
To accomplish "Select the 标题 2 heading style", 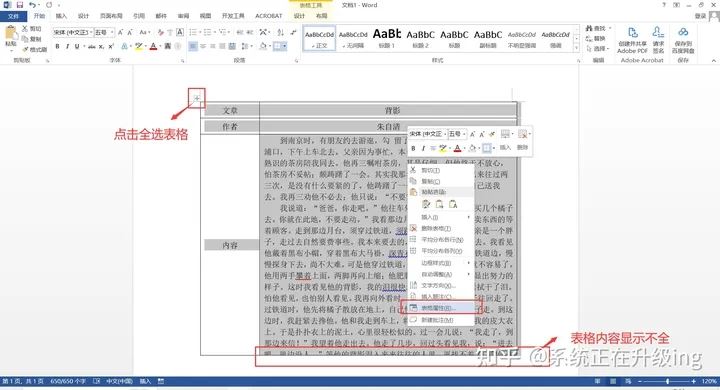I will (x=420, y=38).
